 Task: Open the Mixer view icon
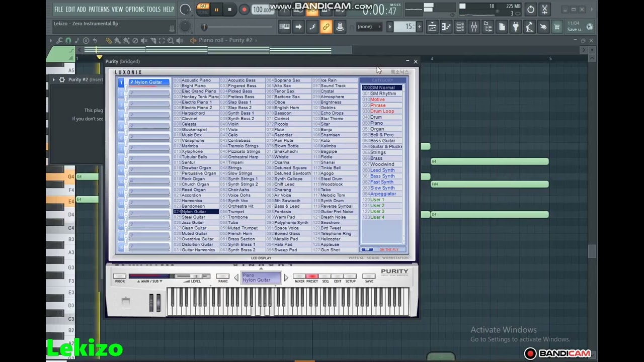tap(474, 27)
